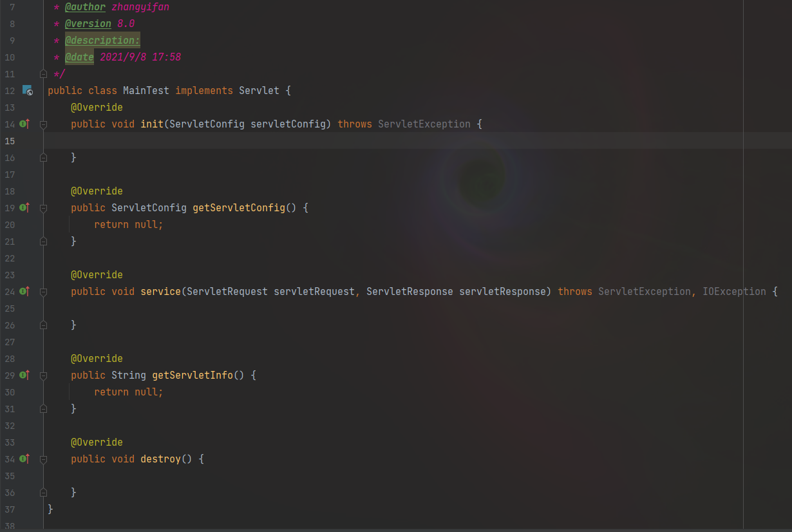The image size is (792, 532).
Task: Click the ServletRequest parameter type
Action: tap(227, 291)
